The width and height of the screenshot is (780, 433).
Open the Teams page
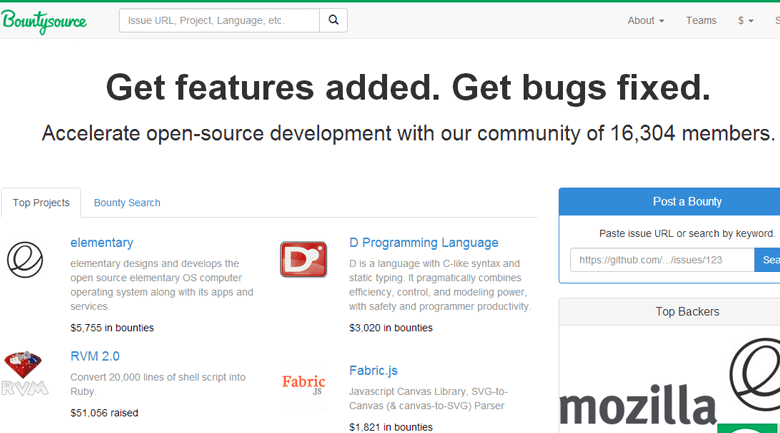701,21
